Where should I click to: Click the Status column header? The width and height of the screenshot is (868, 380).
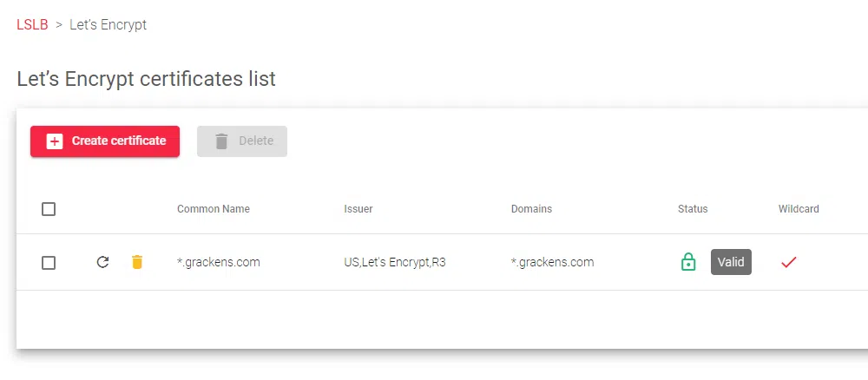[693, 209]
